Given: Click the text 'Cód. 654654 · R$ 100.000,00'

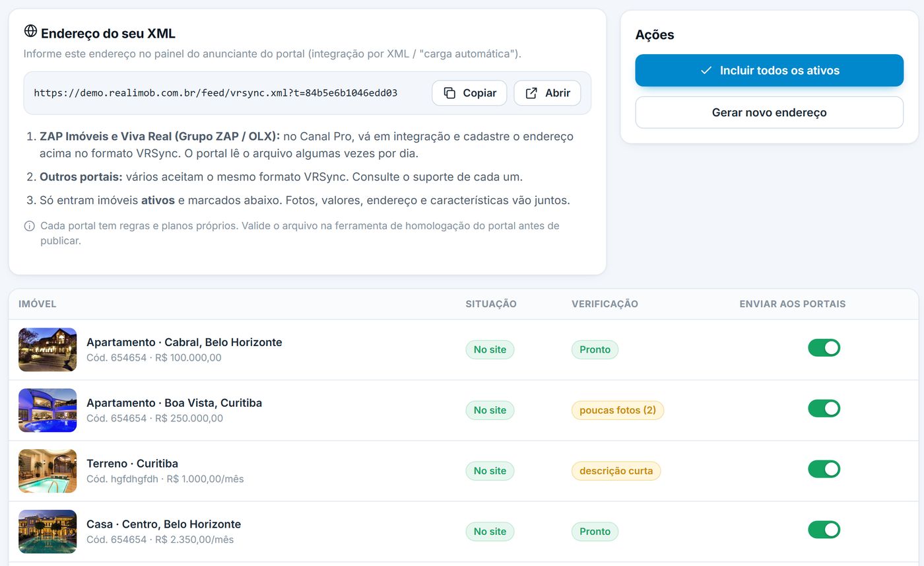Looking at the screenshot, I should 154,357.
